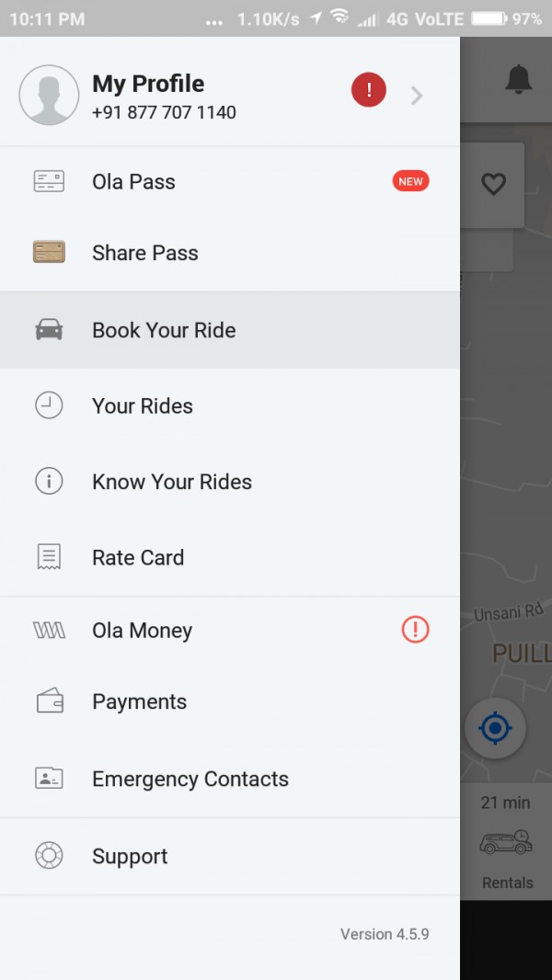Viewport: 552px width, 980px height.
Task: Click the car icon for booking rides
Action: (x=49, y=330)
